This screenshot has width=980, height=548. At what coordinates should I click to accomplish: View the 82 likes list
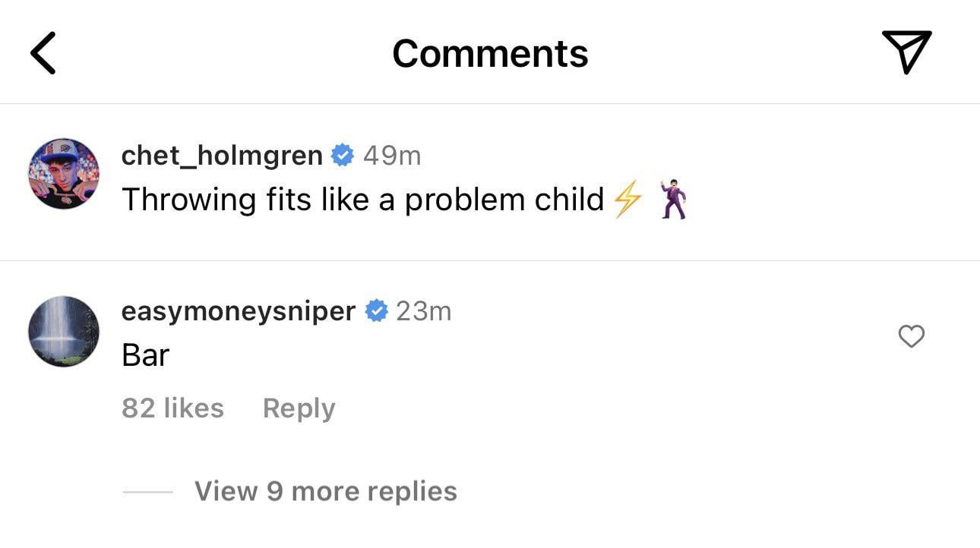click(172, 408)
